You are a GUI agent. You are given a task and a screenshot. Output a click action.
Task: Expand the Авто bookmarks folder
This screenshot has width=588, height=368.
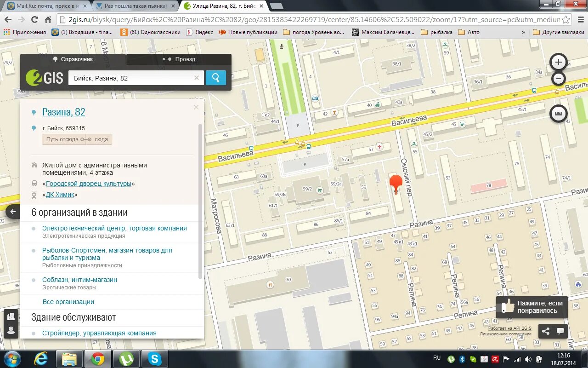[469, 32]
